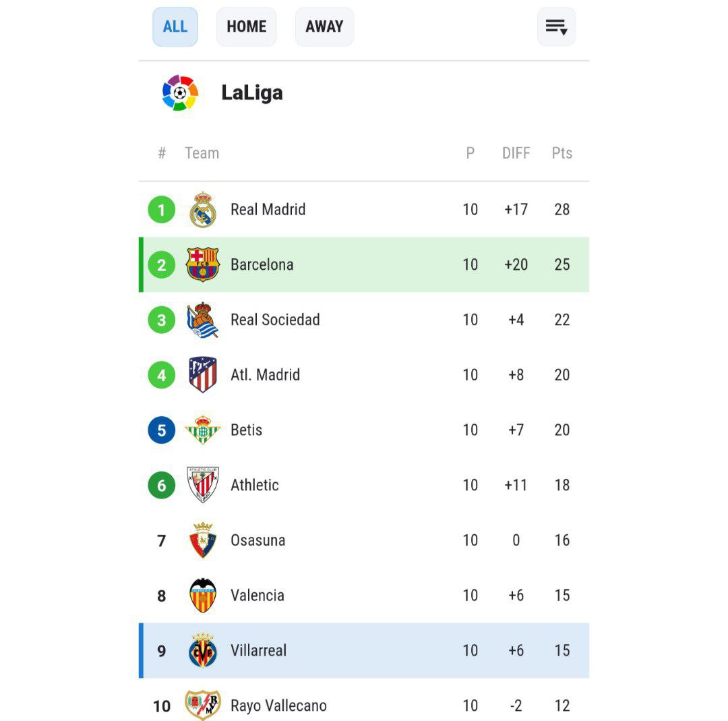
Task: Open the Rayo Vallecano team name
Action: click(278, 705)
